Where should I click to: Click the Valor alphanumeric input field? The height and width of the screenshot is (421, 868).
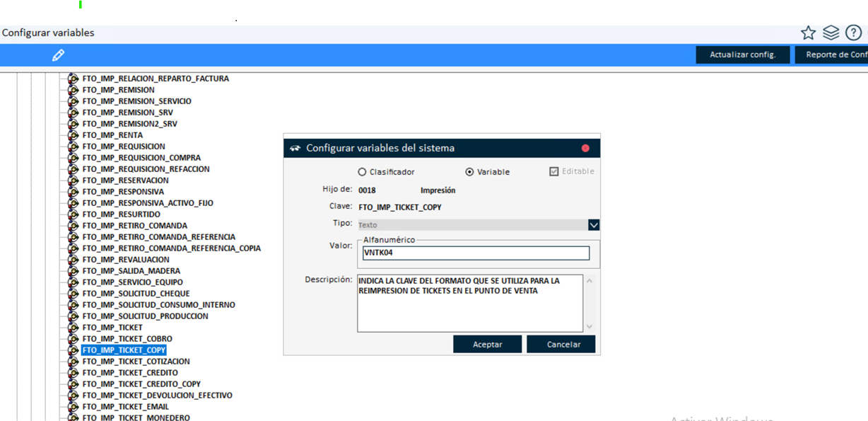coord(476,253)
